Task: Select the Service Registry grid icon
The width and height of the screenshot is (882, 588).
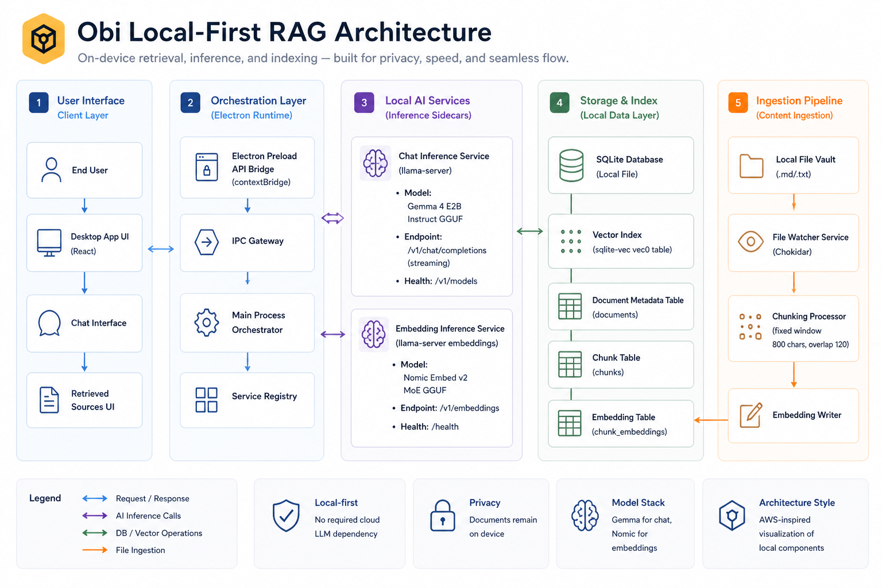Action: tap(207, 400)
